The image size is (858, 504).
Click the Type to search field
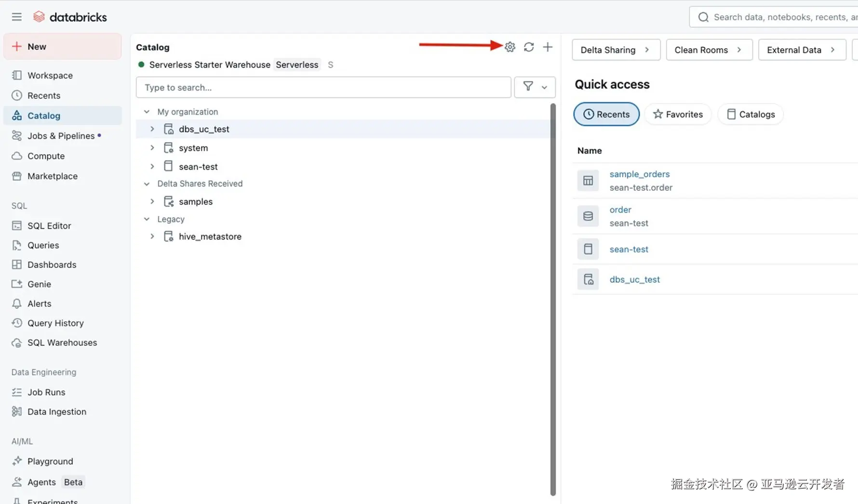[323, 87]
